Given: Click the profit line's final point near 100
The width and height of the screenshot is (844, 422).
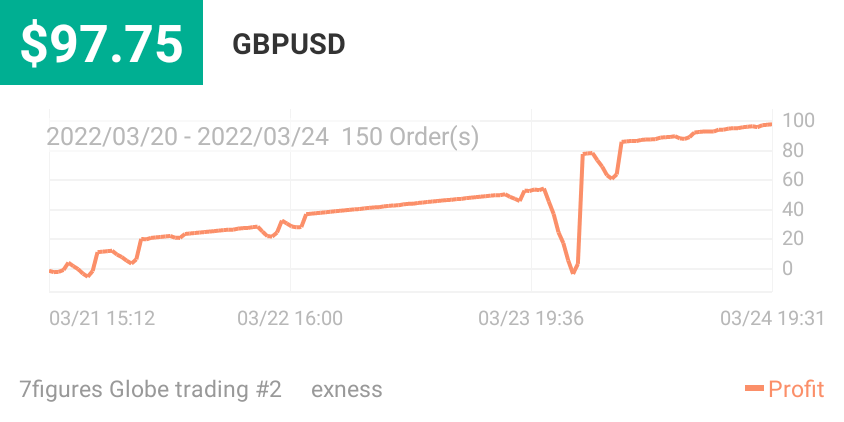Looking at the screenshot, I should click(770, 124).
